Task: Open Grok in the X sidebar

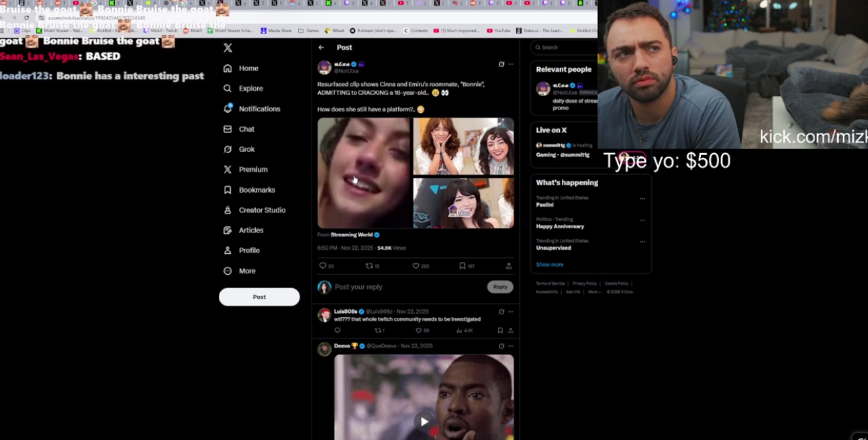Action: 239,149
